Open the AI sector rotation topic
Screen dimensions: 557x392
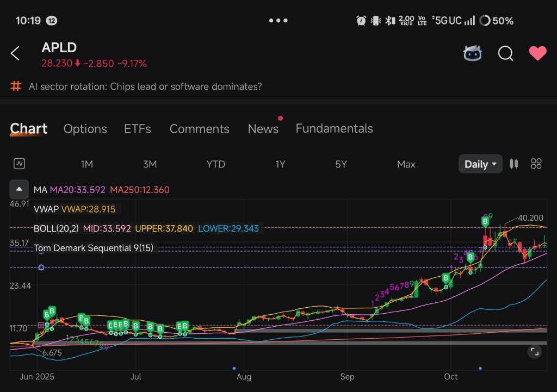(x=145, y=86)
